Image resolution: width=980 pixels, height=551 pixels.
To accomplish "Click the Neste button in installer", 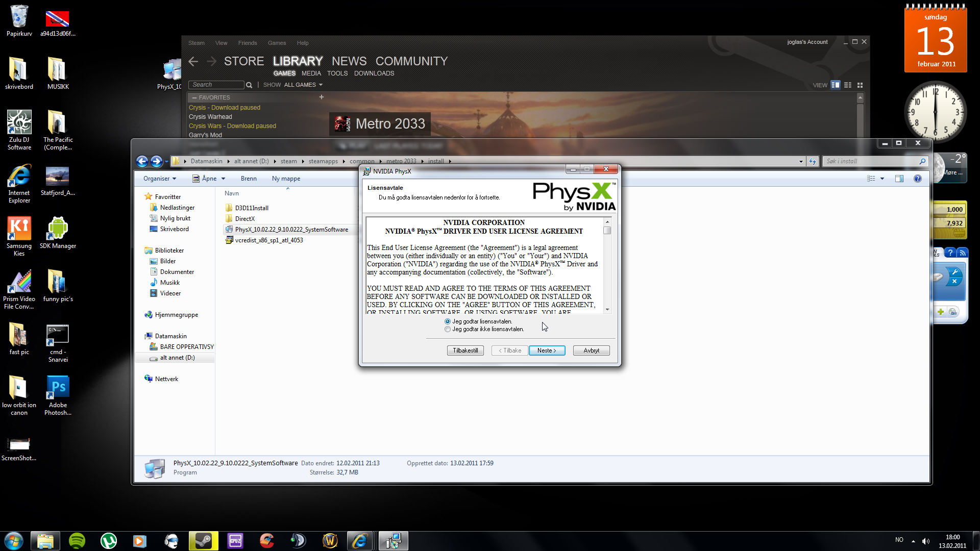I will coord(547,350).
